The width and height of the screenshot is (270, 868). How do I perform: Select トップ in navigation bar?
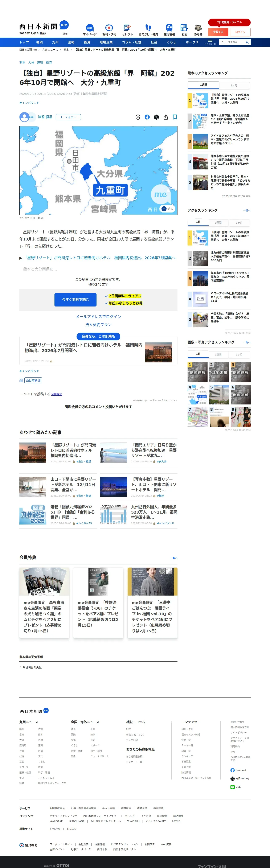pos(24,42)
